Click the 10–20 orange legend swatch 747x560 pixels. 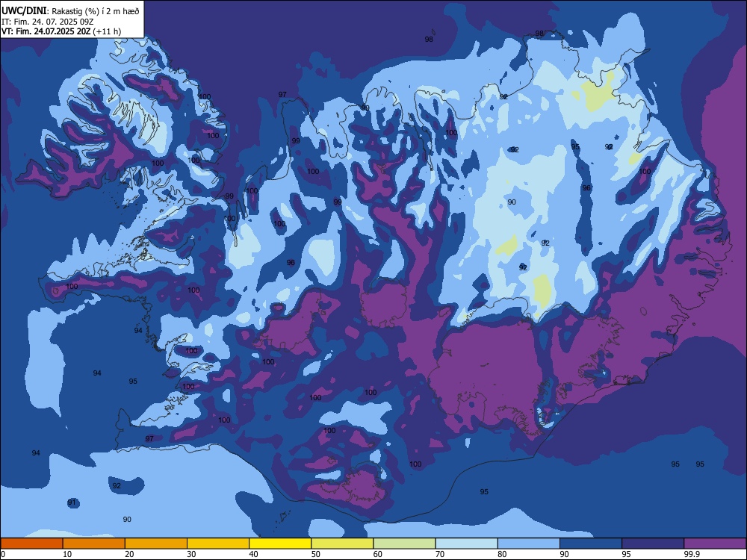(94, 544)
